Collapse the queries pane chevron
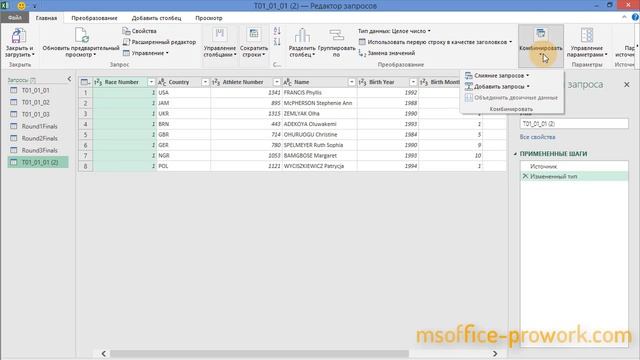The height and width of the screenshot is (360, 640). click(69, 79)
